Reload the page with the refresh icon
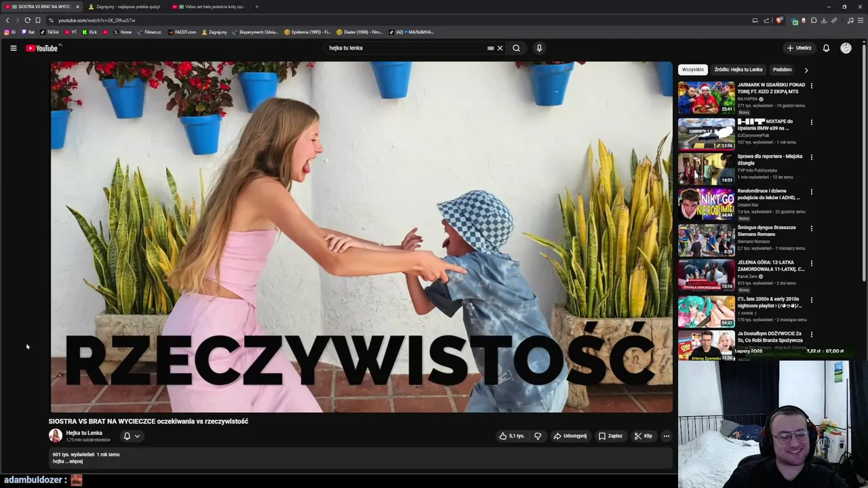This screenshot has height=488, width=868. click(27, 20)
